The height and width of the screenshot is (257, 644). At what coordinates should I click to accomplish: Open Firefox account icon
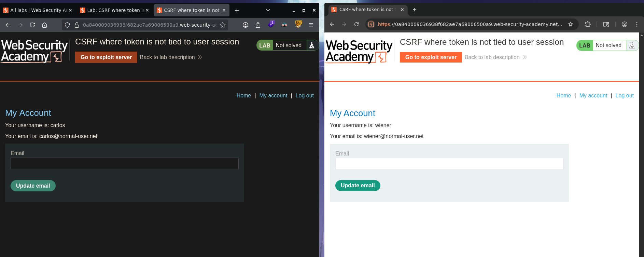[246, 25]
